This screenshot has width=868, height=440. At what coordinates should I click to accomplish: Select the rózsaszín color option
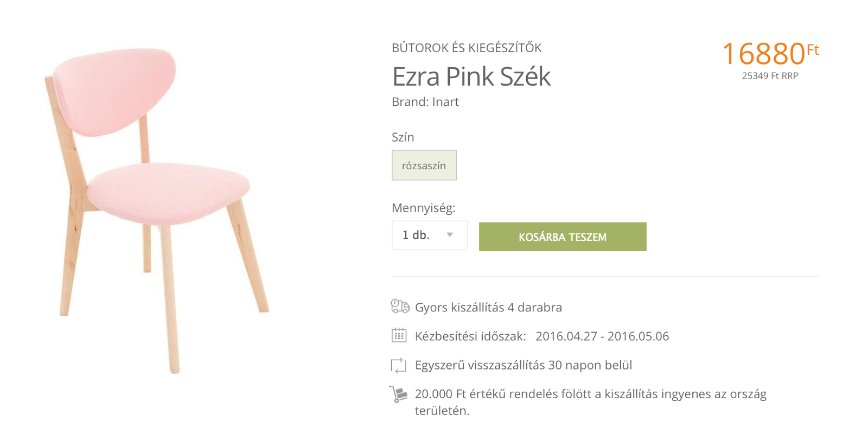[x=424, y=165]
